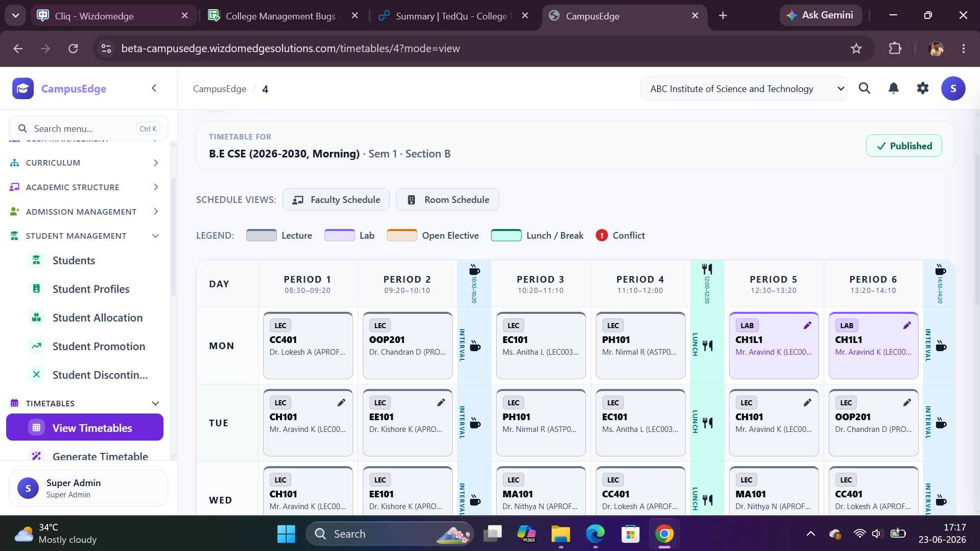Open File Explorer from the taskbar
This screenshot has width=980, height=551.
(x=561, y=534)
